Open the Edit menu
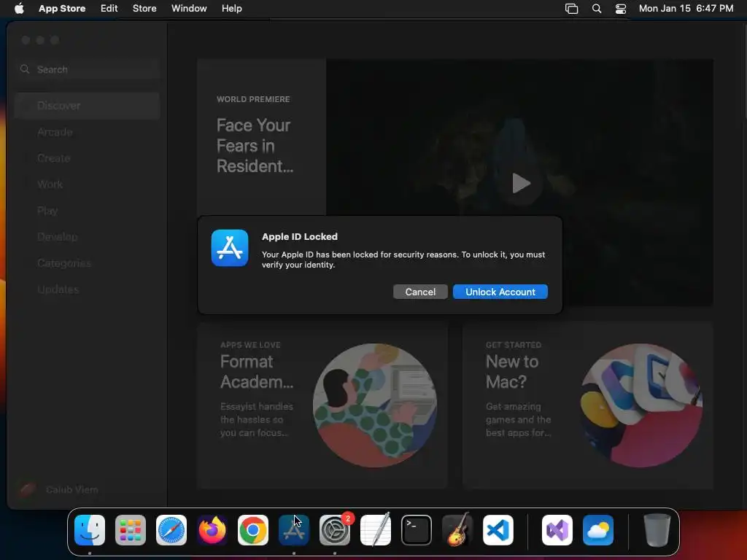 click(109, 8)
